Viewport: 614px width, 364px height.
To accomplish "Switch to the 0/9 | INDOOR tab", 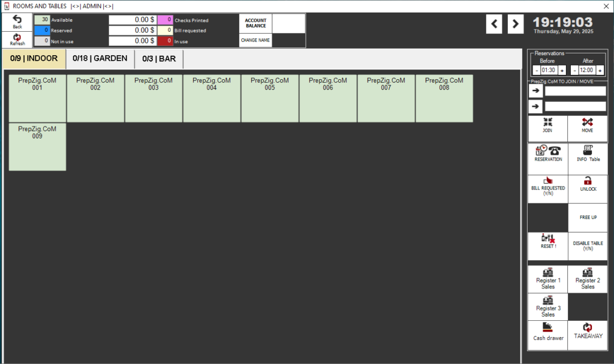I will pyautogui.click(x=34, y=59).
